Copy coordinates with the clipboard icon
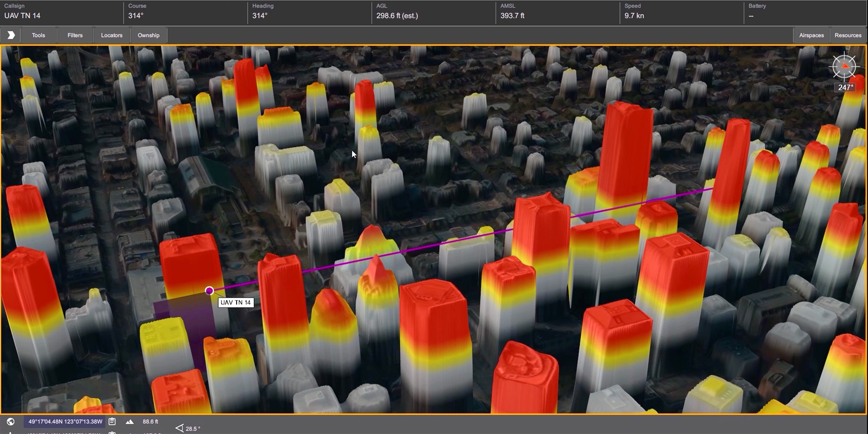 click(112, 421)
